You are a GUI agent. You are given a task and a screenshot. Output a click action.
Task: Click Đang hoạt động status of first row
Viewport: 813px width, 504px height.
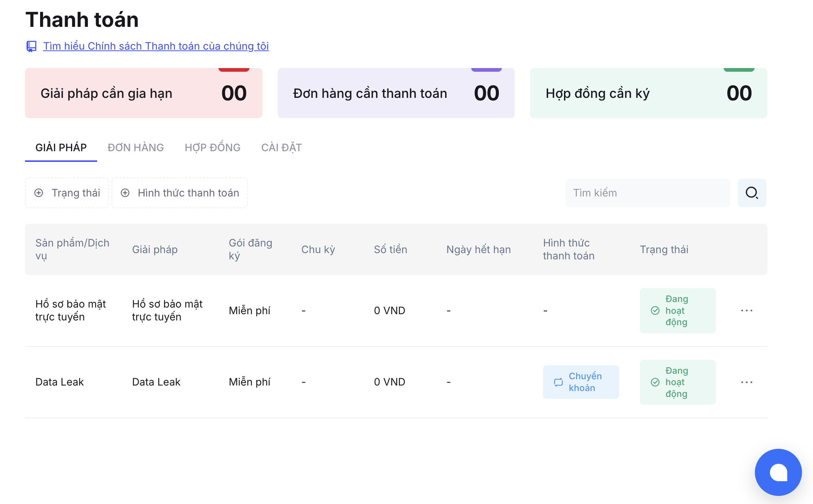tap(677, 310)
